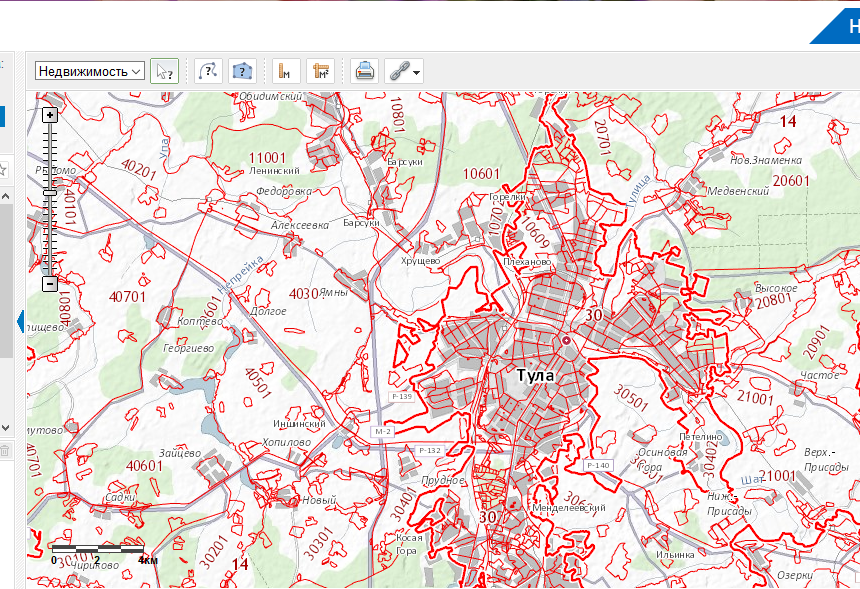Activate the distance measurement tool
Screen dimensions: 860x589
pos(286,71)
